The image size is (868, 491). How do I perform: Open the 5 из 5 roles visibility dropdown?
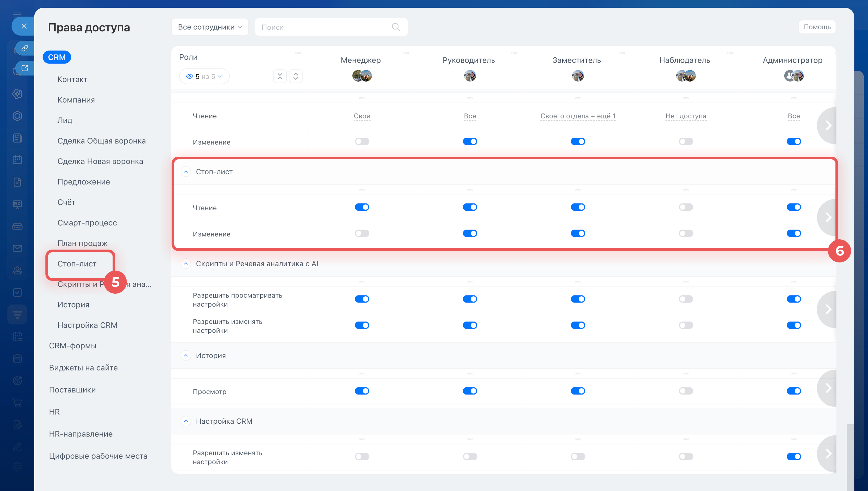pyautogui.click(x=204, y=77)
